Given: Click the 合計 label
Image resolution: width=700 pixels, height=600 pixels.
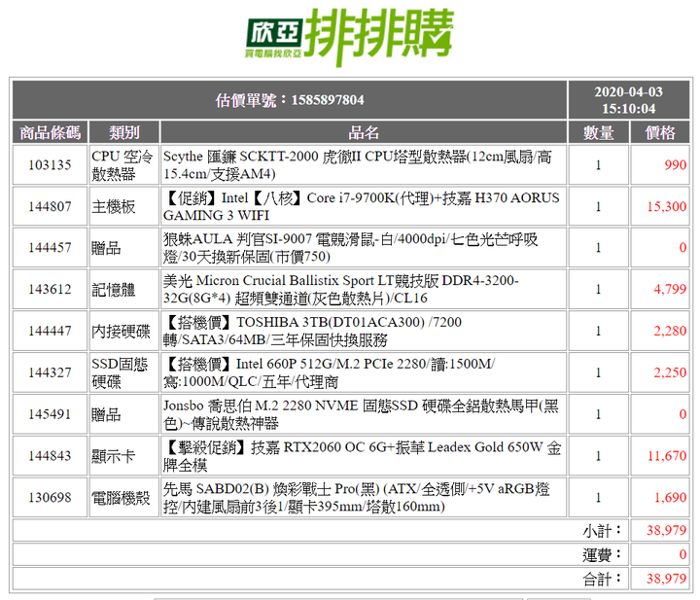Looking at the screenshot, I should point(602,579).
